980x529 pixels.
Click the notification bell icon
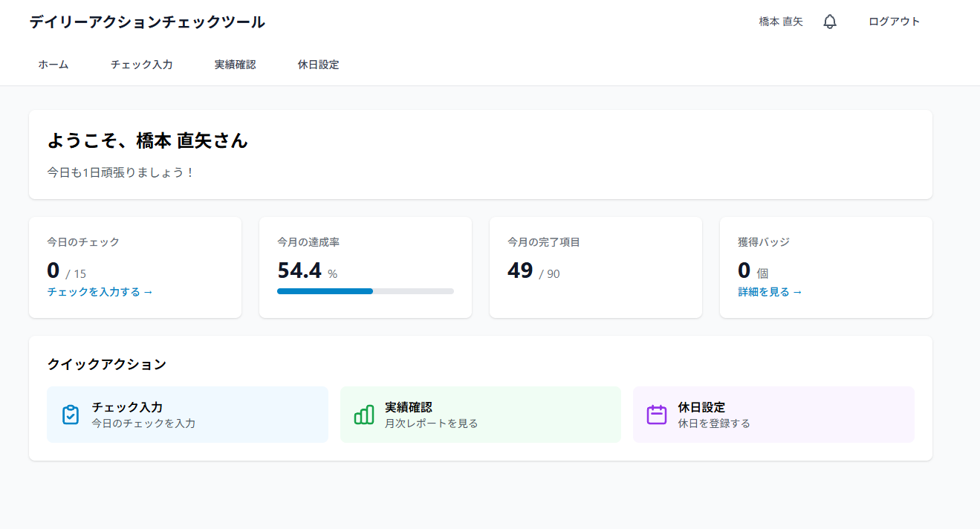[x=830, y=22]
